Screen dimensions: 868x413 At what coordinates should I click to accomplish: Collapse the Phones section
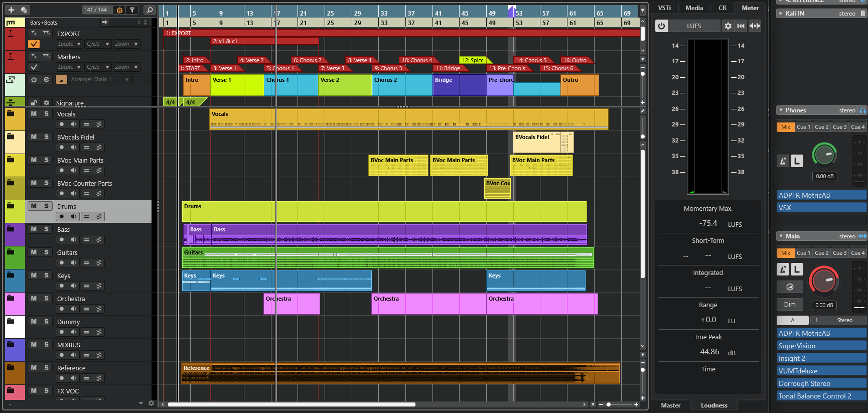tap(781, 110)
